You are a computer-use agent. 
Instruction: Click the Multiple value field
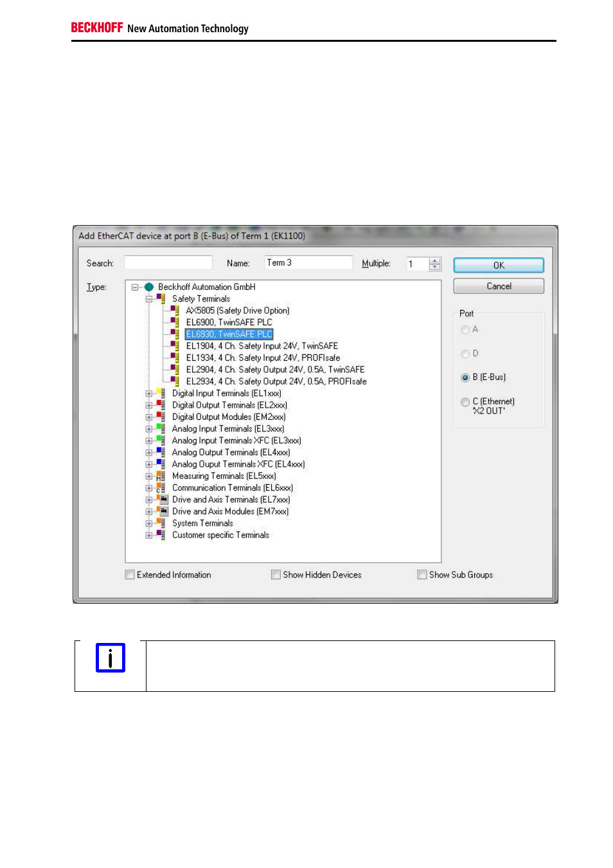(x=418, y=264)
